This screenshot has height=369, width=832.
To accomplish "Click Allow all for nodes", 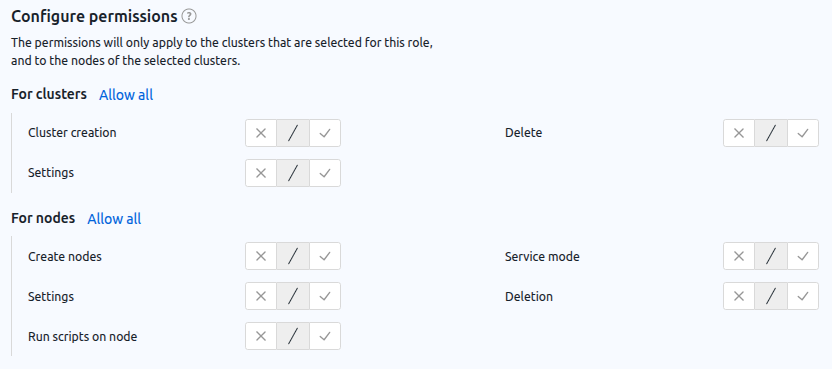I will click(x=114, y=219).
